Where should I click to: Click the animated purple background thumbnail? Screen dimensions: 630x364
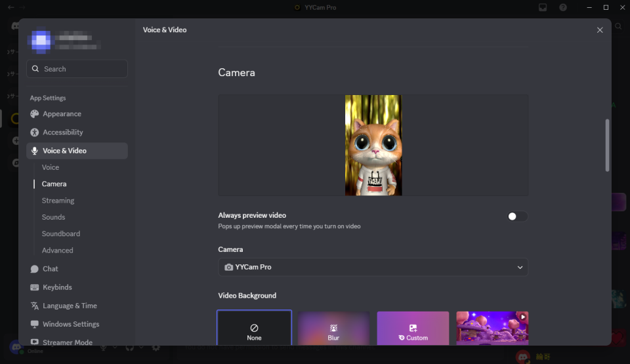pyautogui.click(x=492, y=328)
